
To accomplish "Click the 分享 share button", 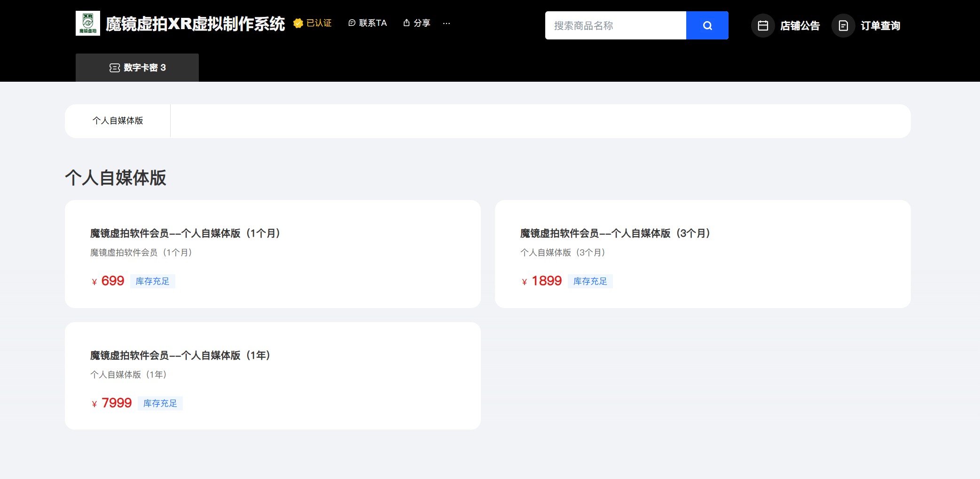I will pos(417,23).
